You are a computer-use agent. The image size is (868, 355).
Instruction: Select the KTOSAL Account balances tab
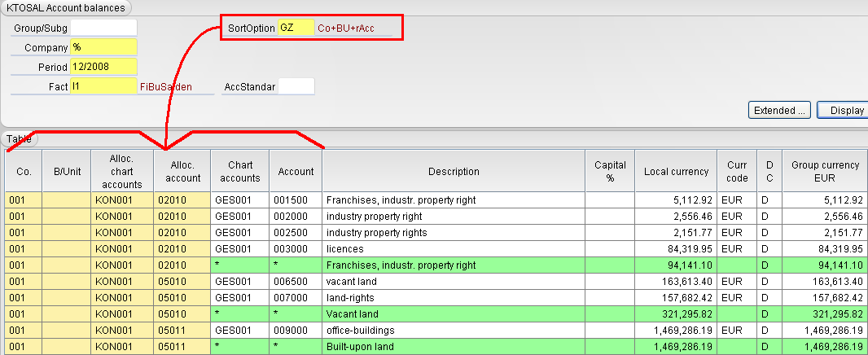tap(66, 8)
